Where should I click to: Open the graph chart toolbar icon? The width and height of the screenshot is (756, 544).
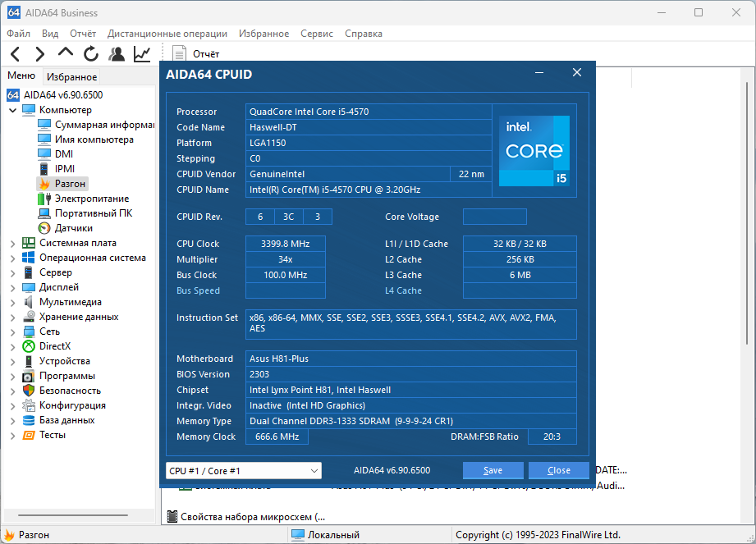[142, 54]
